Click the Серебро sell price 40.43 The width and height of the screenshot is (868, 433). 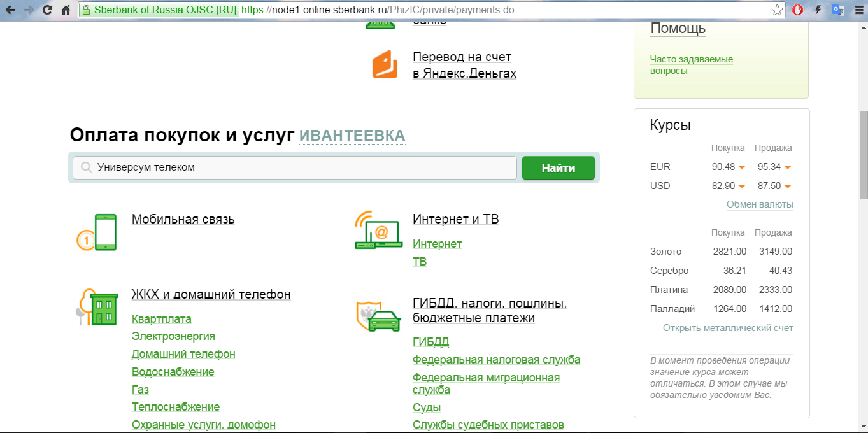(781, 271)
